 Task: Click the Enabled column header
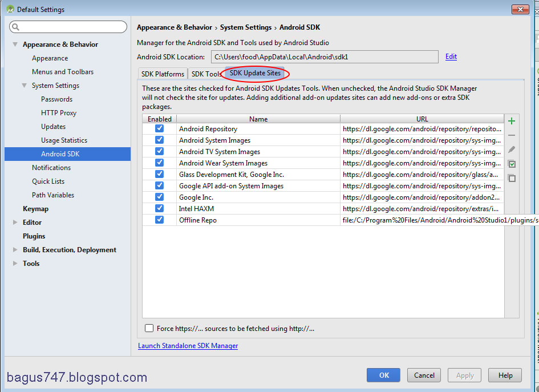click(x=160, y=119)
